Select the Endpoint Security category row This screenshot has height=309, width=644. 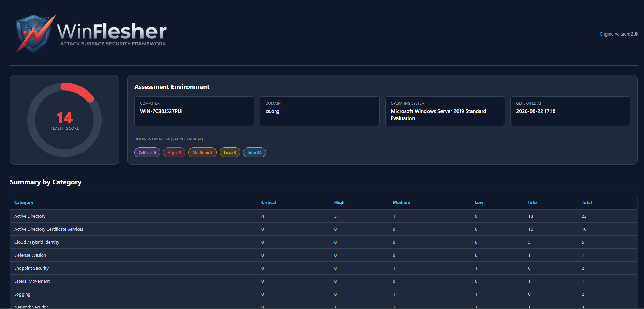(x=324, y=268)
